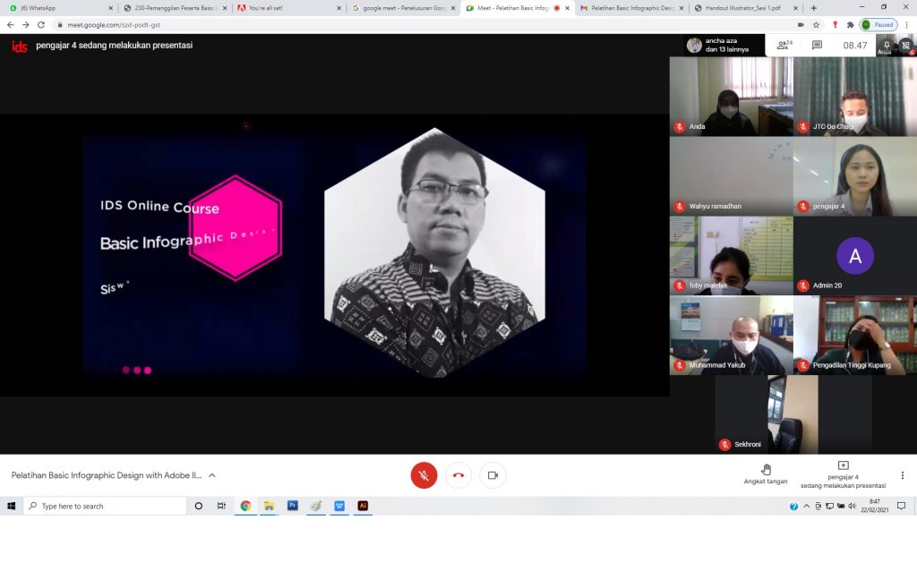Open the Chrome extensions puzzle icon
Viewport: 917px width, 588px height.
click(x=850, y=25)
